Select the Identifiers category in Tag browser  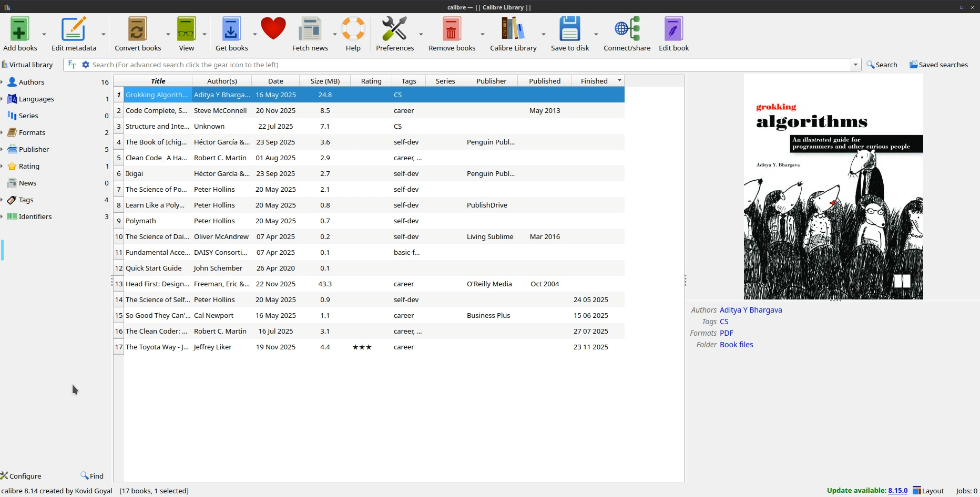tap(35, 217)
